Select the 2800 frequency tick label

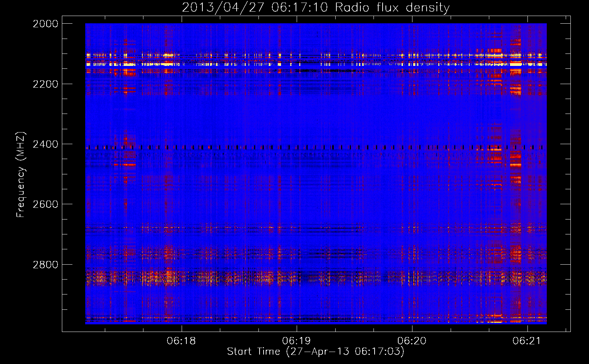click(x=46, y=265)
